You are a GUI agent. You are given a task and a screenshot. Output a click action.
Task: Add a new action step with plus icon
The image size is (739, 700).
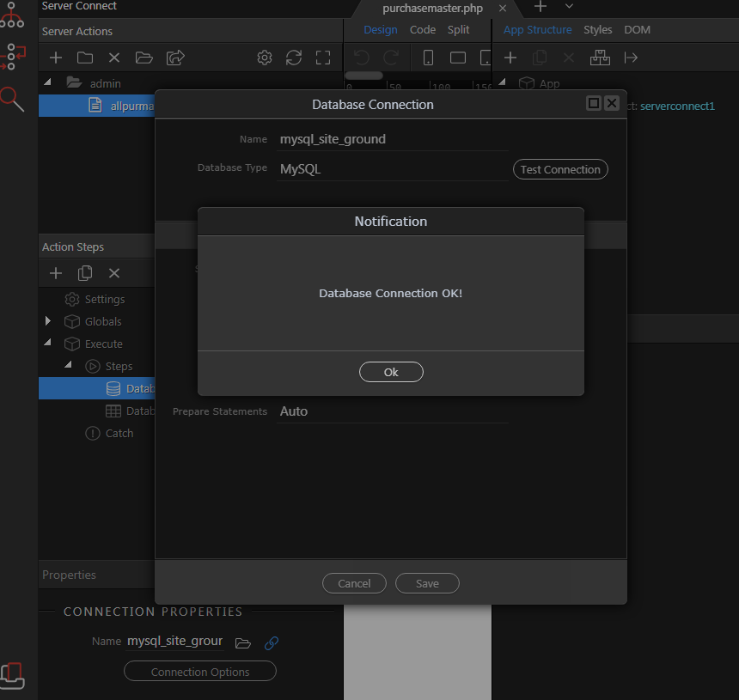click(x=56, y=273)
